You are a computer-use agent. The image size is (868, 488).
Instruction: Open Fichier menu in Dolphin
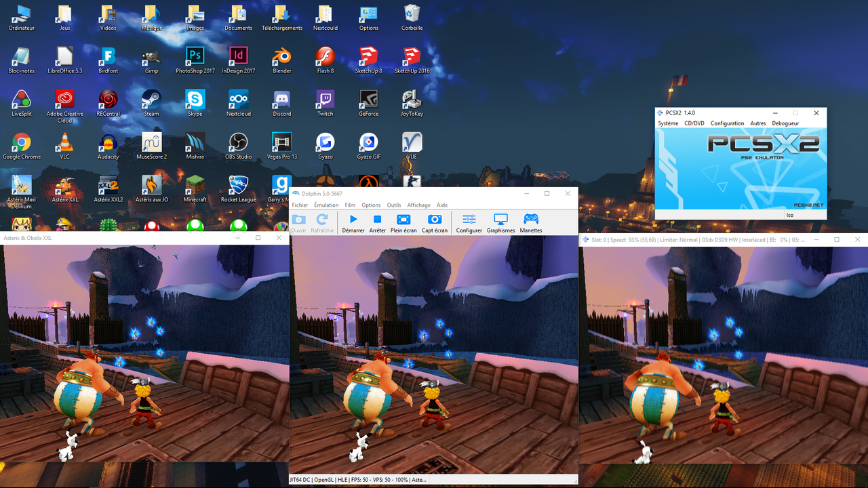pos(300,205)
